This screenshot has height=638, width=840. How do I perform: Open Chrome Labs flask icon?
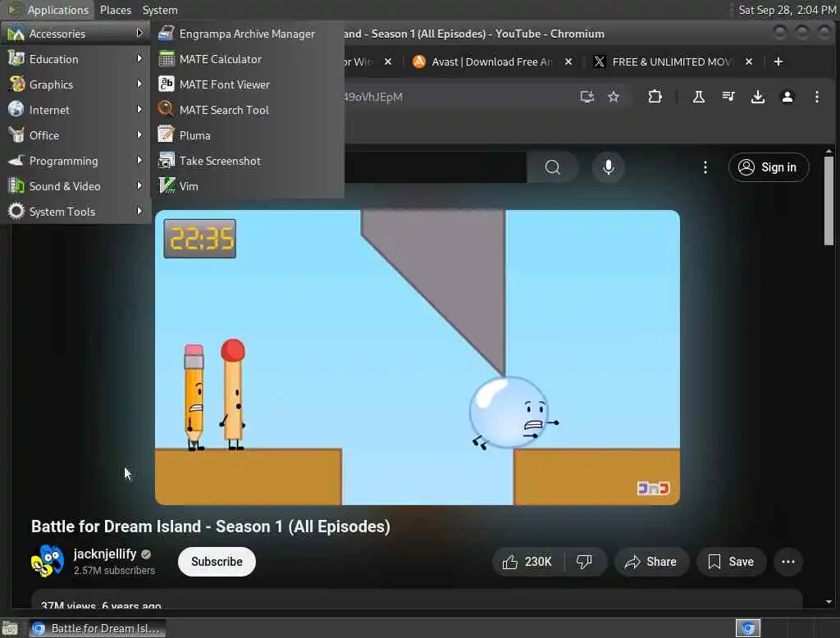(x=699, y=97)
